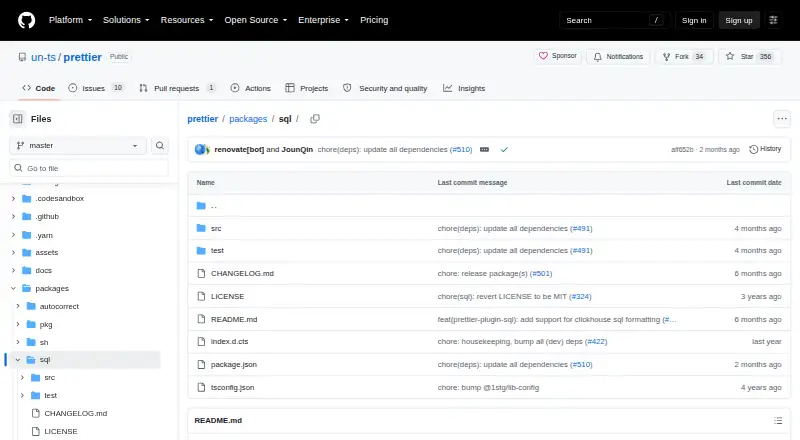Switch to the Pull requests tab
This screenshot has width=800, height=440.
(x=178, y=88)
